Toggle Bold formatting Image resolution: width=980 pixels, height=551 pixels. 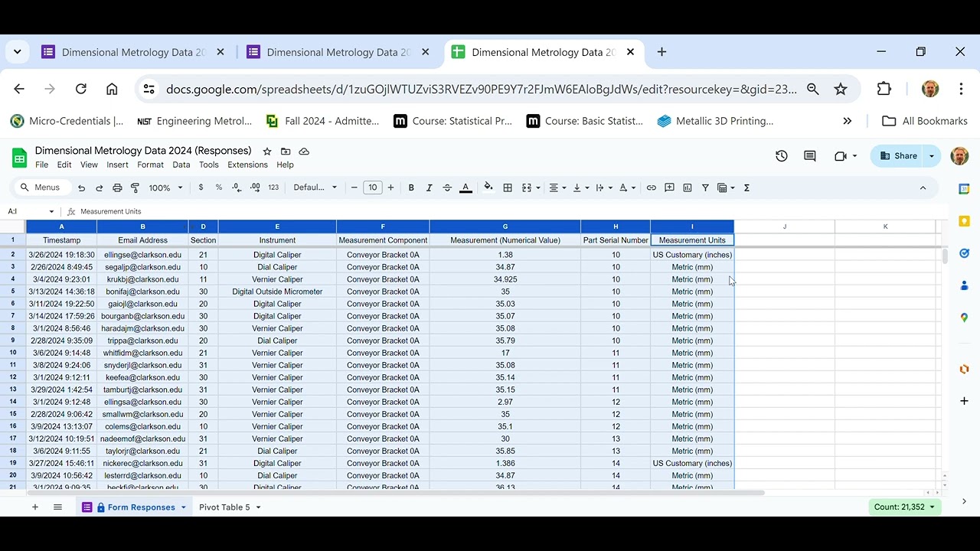[411, 187]
